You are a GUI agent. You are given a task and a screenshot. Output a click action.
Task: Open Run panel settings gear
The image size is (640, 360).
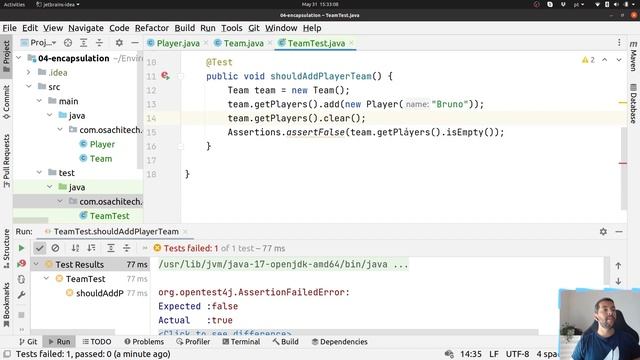click(x=603, y=231)
